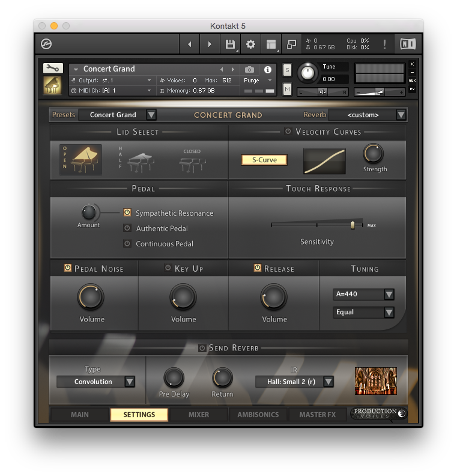This screenshot has width=457, height=476.
Task: Click the Key Up Volume knob
Action: [183, 297]
